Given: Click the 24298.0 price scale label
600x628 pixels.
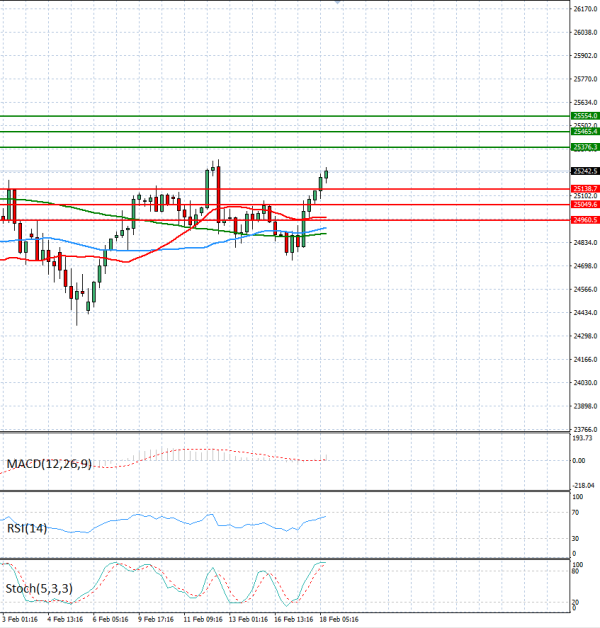Looking at the screenshot, I should [x=585, y=336].
